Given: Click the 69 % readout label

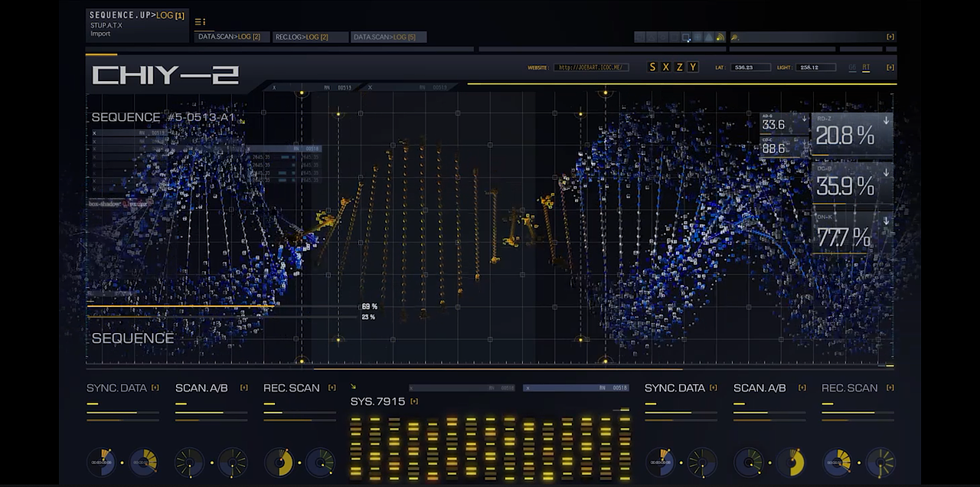Looking at the screenshot, I should [x=370, y=306].
